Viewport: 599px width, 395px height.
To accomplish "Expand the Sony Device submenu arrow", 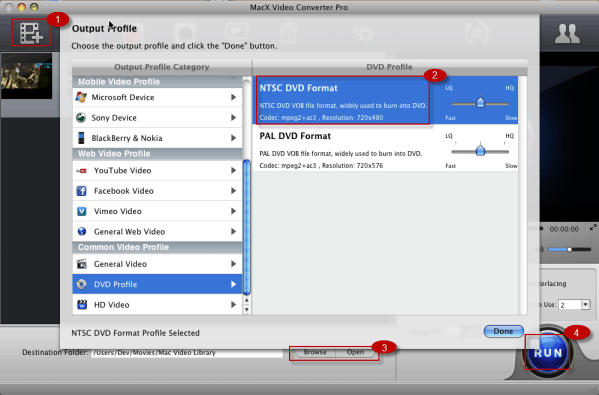I will tap(233, 118).
